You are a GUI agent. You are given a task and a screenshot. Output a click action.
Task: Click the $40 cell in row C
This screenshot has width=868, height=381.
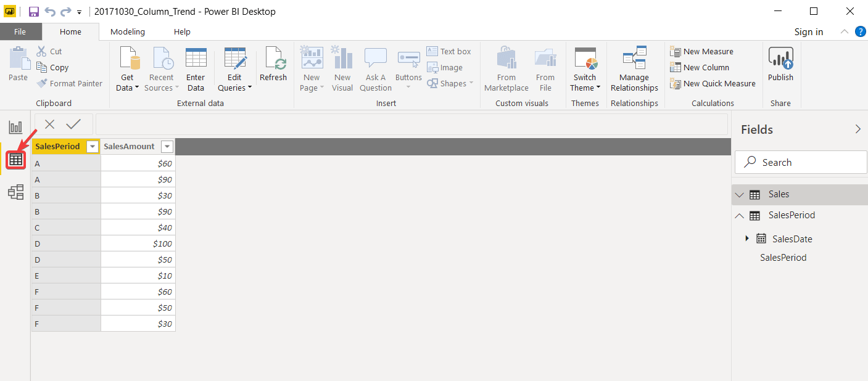click(x=138, y=227)
